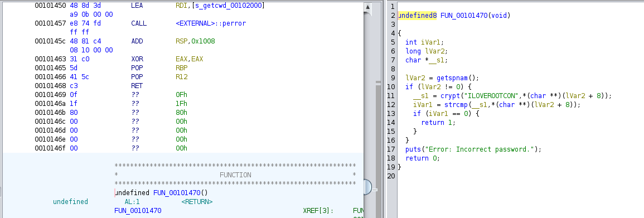
Task: Click the AL:1 return storage entry
Action: pyautogui.click(x=132, y=202)
